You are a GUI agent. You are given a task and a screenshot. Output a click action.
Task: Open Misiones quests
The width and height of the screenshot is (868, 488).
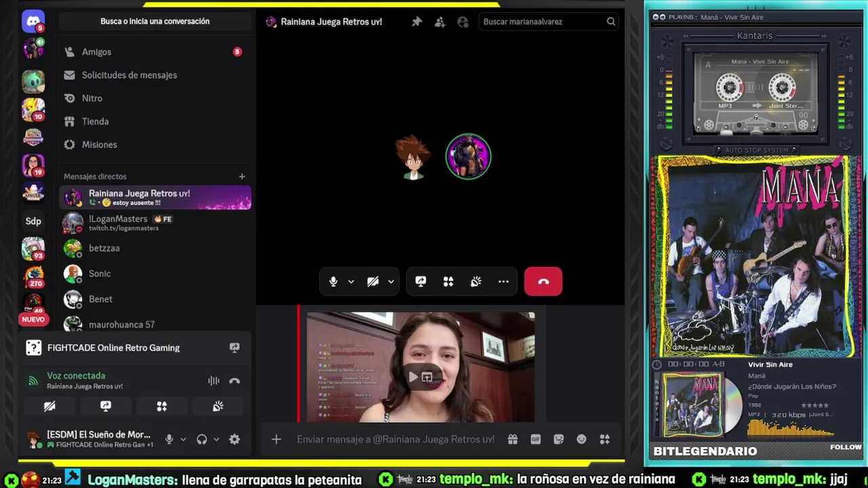[155, 144]
